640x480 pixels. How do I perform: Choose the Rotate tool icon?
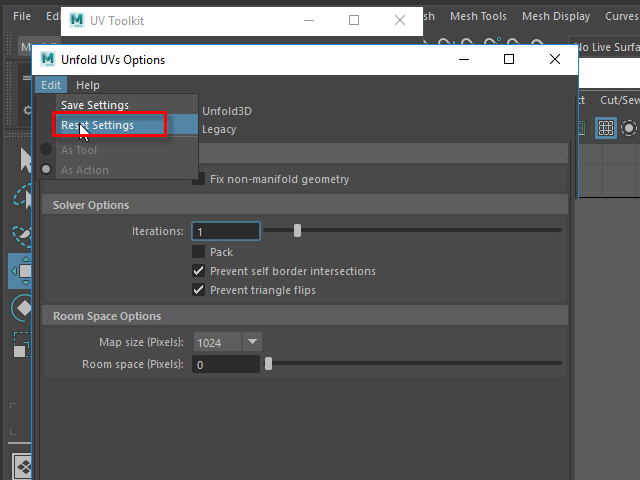coord(22,306)
